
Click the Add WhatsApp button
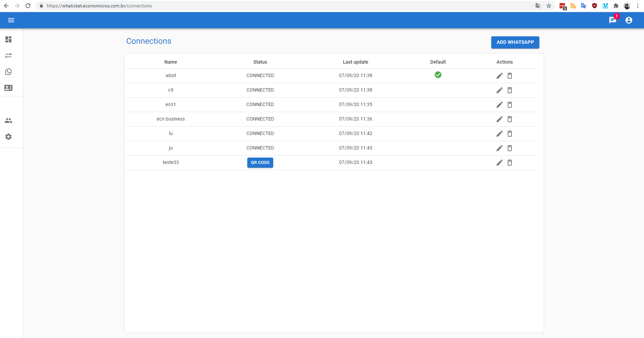click(x=515, y=42)
